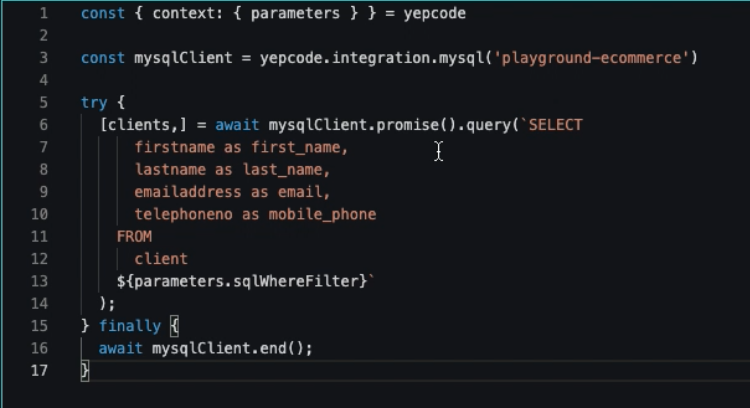Click the FROM keyword
The image size is (750, 408).
coord(134,236)
